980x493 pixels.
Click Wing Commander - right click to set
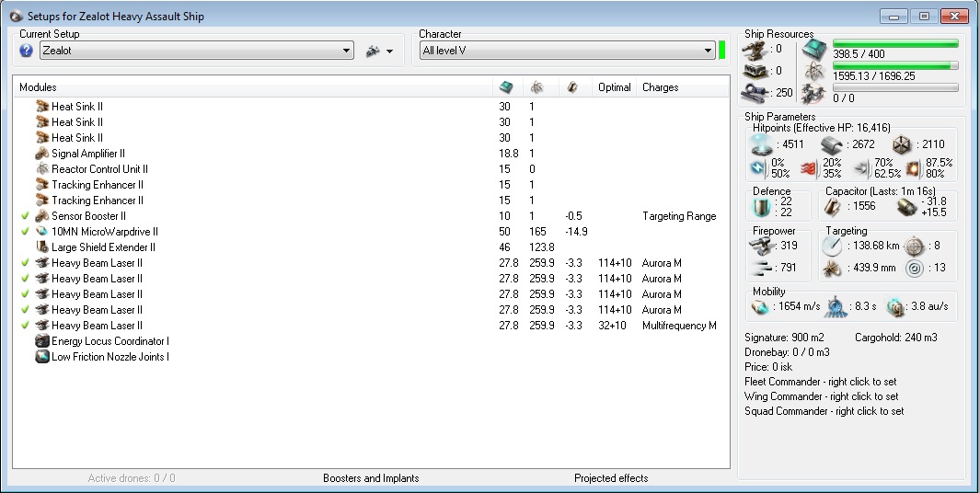821,396
